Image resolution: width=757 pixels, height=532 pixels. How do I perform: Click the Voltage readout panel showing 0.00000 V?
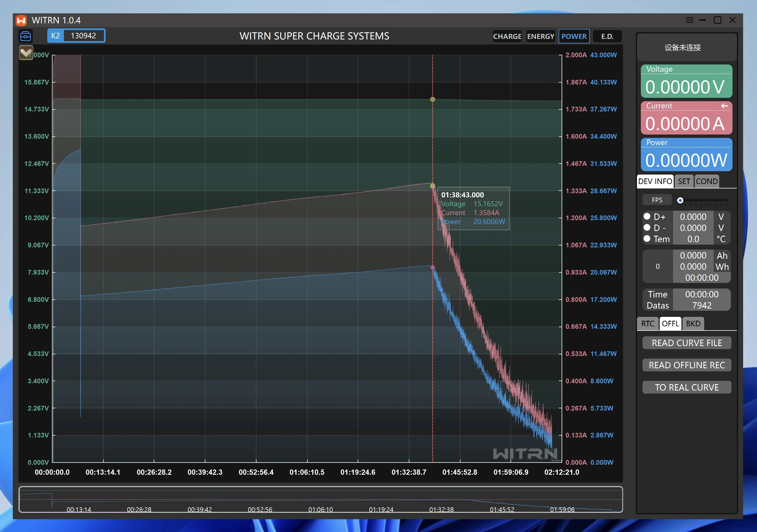(x=686, y=81)
